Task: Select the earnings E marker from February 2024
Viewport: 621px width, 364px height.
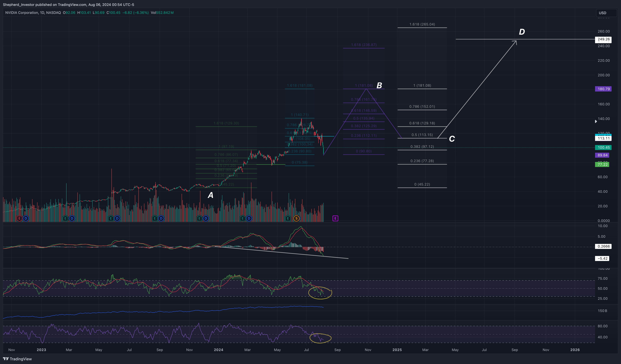Action: click(x=243, y=218)
